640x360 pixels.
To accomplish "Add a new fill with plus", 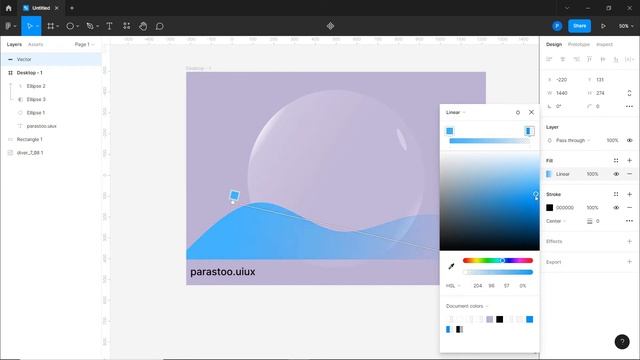I will point(629,160).
